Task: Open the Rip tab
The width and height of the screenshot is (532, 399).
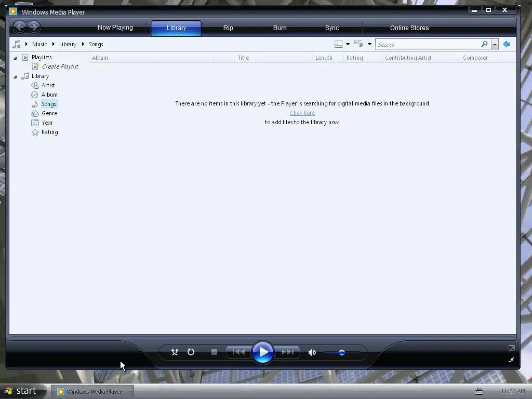Action: (x=228, y=28)
